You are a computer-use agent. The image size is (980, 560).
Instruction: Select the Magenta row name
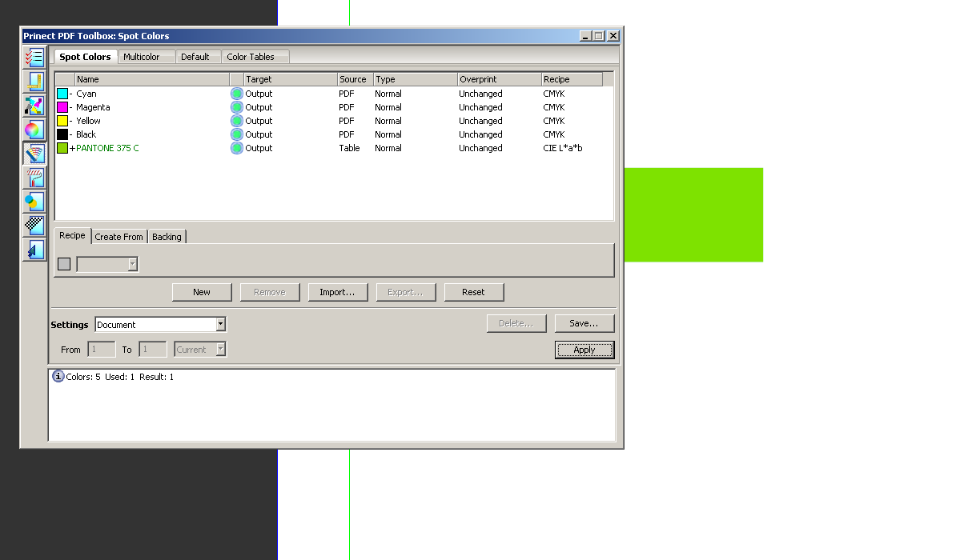(x=93, y=107)
